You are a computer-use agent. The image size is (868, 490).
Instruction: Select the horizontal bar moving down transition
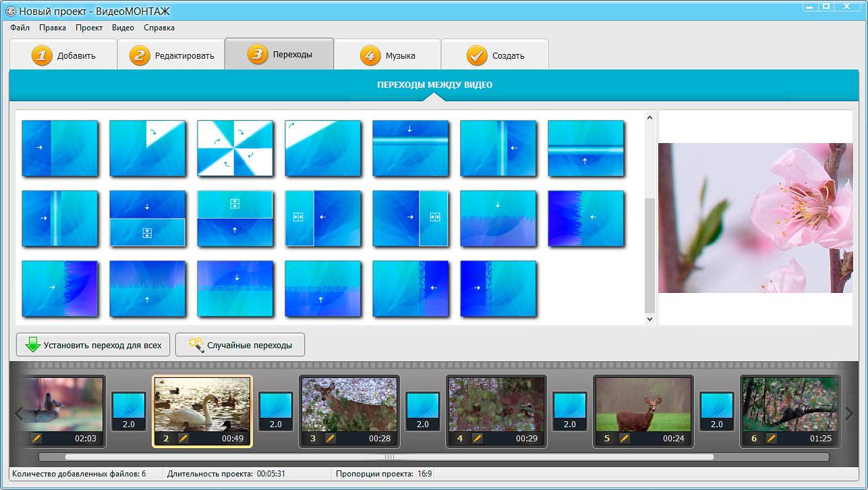411,148
